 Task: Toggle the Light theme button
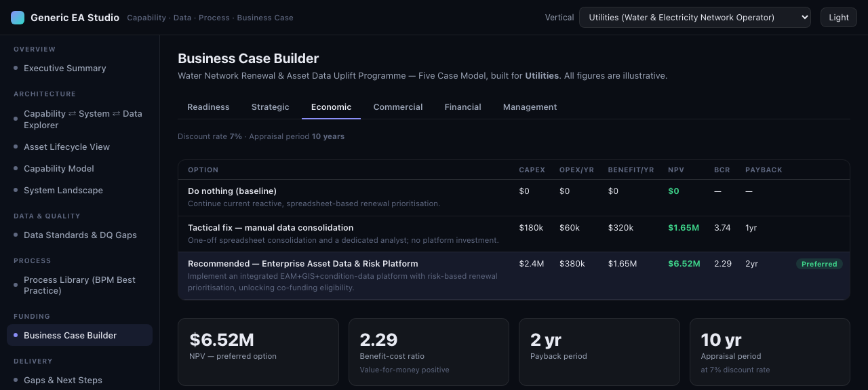[x=839, y=18]
